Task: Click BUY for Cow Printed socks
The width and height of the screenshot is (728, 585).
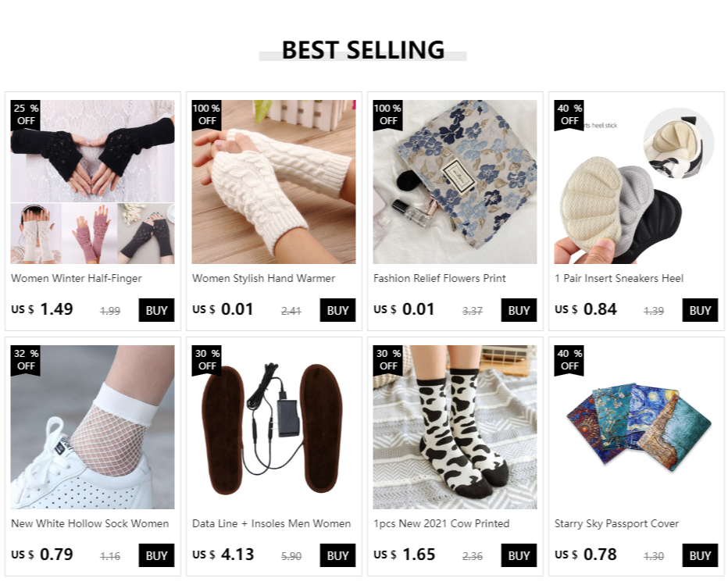Action: pos(519,555)
